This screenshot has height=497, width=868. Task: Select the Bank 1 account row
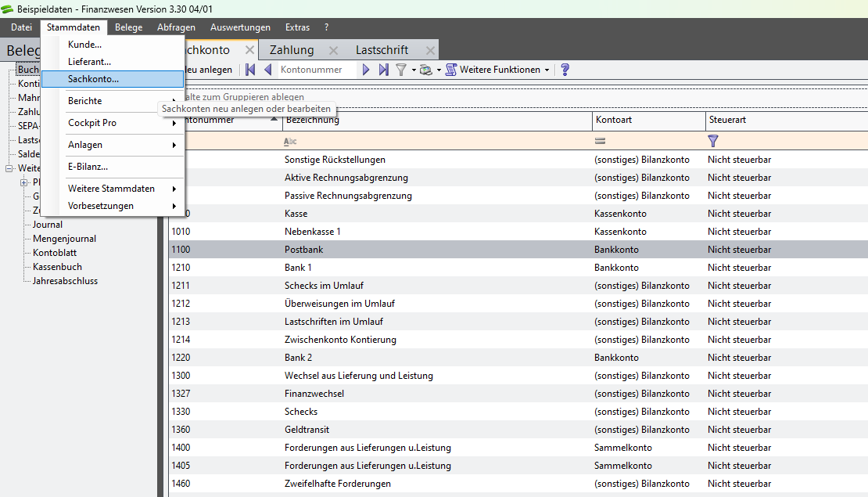(x=299, y=268)
